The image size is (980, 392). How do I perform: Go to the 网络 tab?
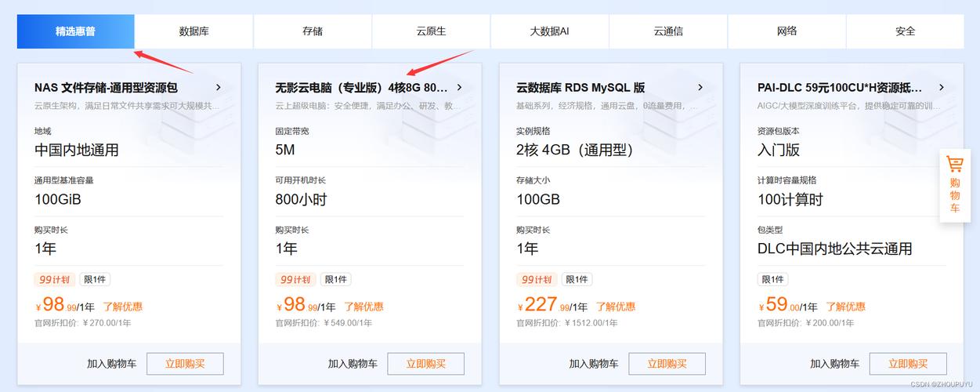pos(787,31)
